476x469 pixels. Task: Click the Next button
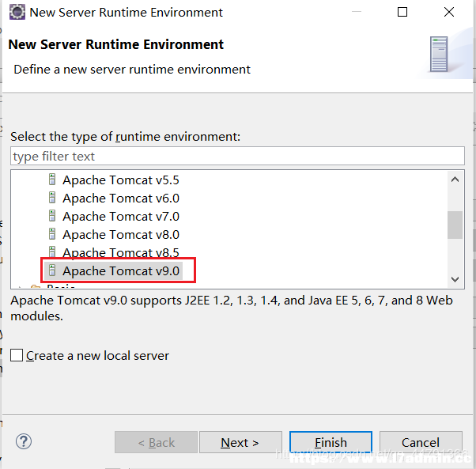[x=240, y=442]
